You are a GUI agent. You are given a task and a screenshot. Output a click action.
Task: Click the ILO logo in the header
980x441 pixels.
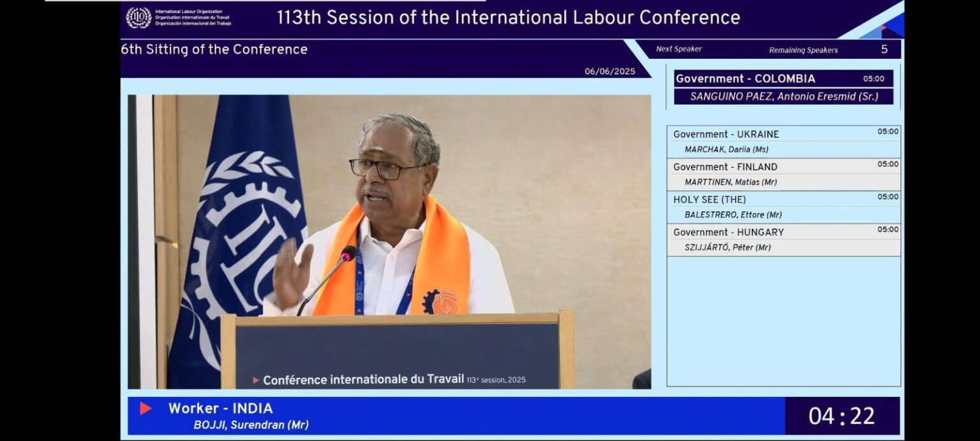point(138,18)
